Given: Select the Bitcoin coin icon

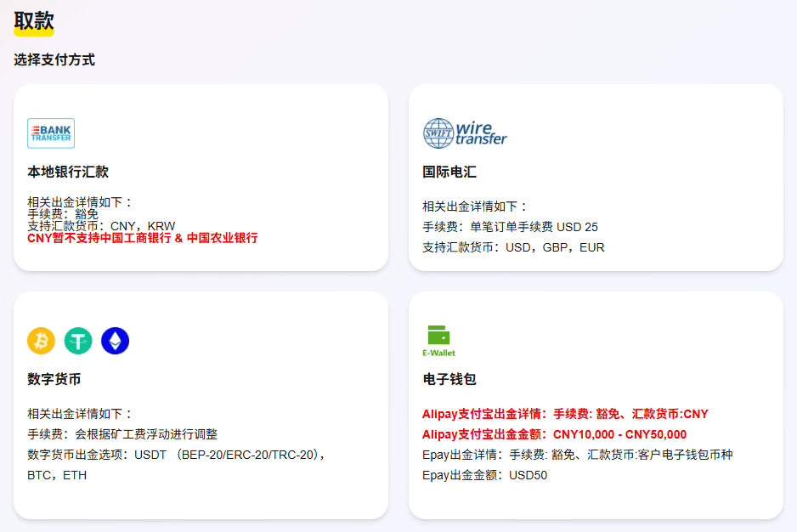Looking at the screenshot, I should (x=41, y=341).
